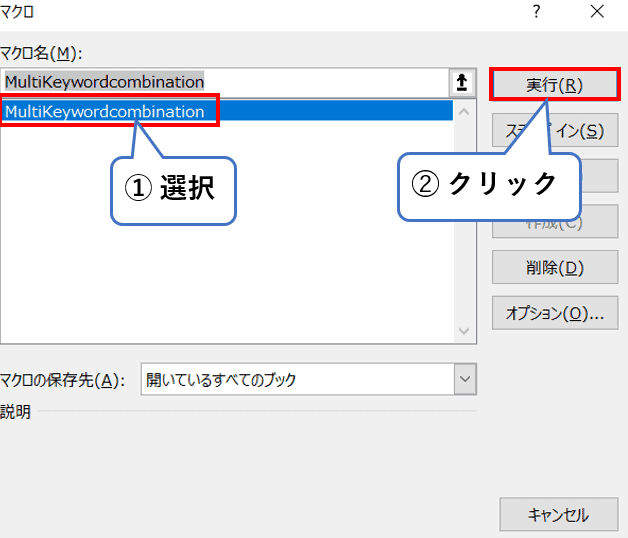Select MultiKeywordcombination in the macro list
This screenshot has height=538, width=628.
pyautogui.click(x=105, y=111)
